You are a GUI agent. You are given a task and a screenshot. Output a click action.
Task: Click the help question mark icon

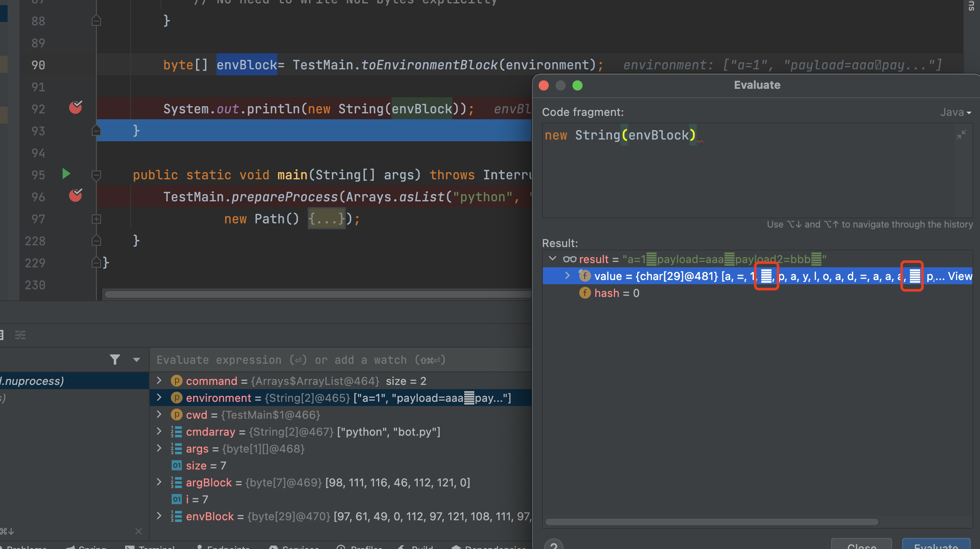554,545
